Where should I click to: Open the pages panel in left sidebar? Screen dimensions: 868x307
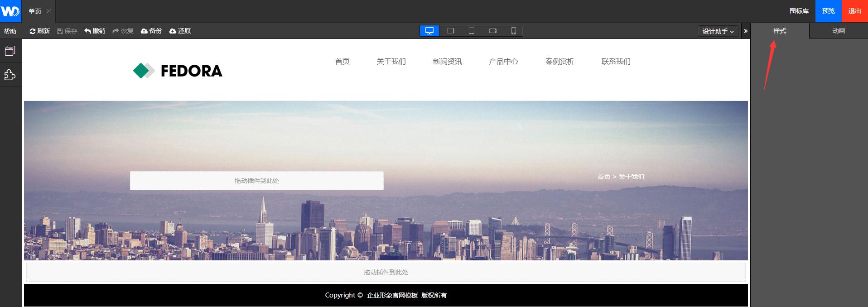tap(10, 51)
